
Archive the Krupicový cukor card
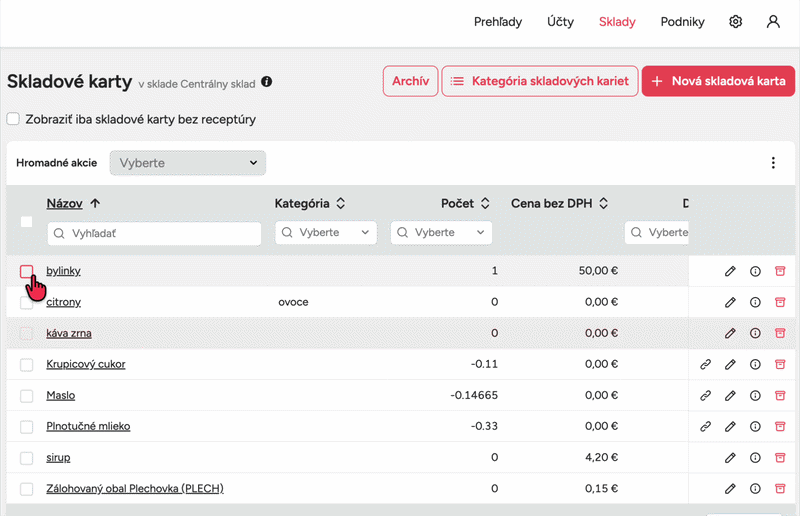tap(780, 364)
